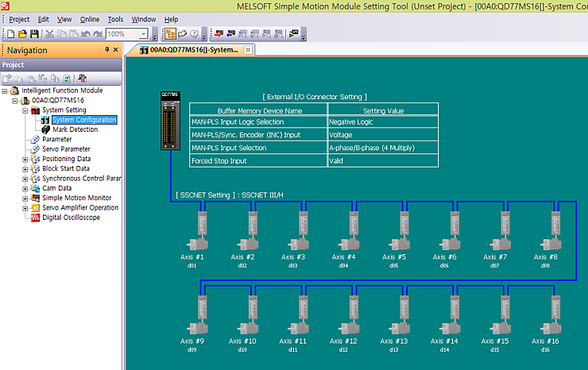Click the green refresh icon in Project toolbar
Image resolution: width=588 pixels, height=370 pixels.
pyautogui.click(x=67, y=79)
